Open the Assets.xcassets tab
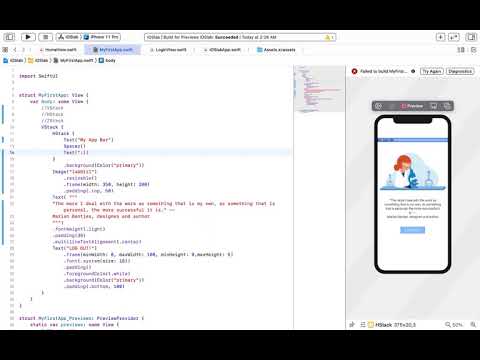480x360 pixels. [276, 50]
